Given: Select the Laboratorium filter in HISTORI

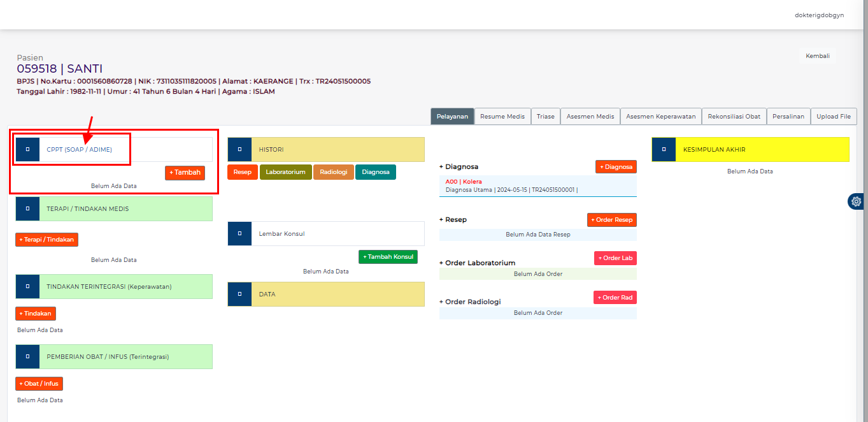Looking at the screenshot, I should click(285, 172).
